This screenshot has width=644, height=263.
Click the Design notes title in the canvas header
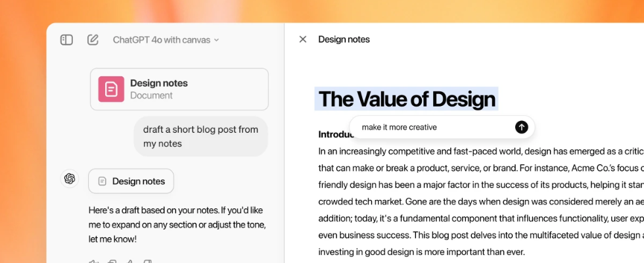[344, 39]
